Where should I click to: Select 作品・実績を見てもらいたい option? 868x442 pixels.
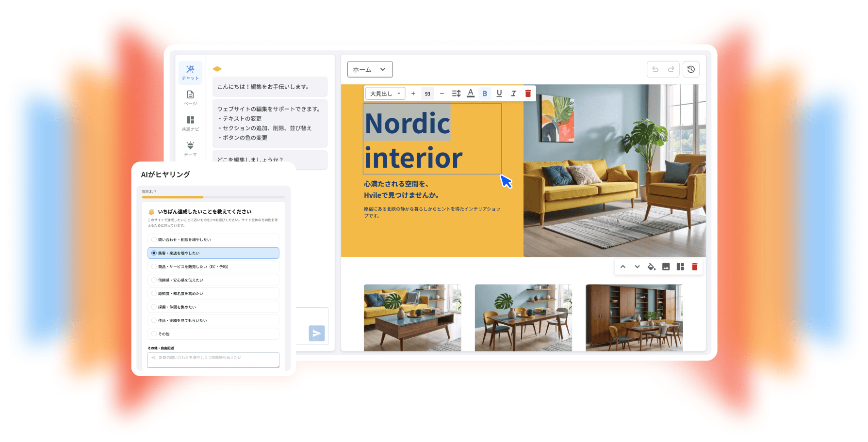click(x=213, y=320)
